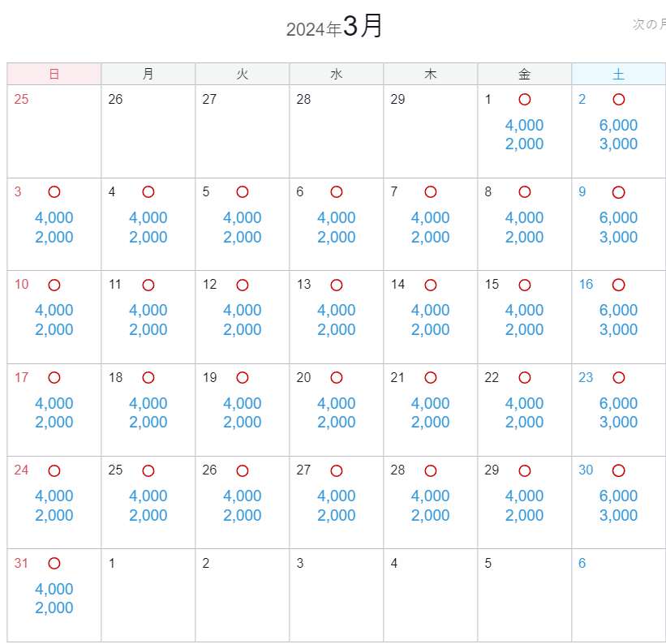This screenshot has width=666, height=644.
Task: Pick the circle icon for March 7
Action: pyautogui.click(x=431, y=192)
